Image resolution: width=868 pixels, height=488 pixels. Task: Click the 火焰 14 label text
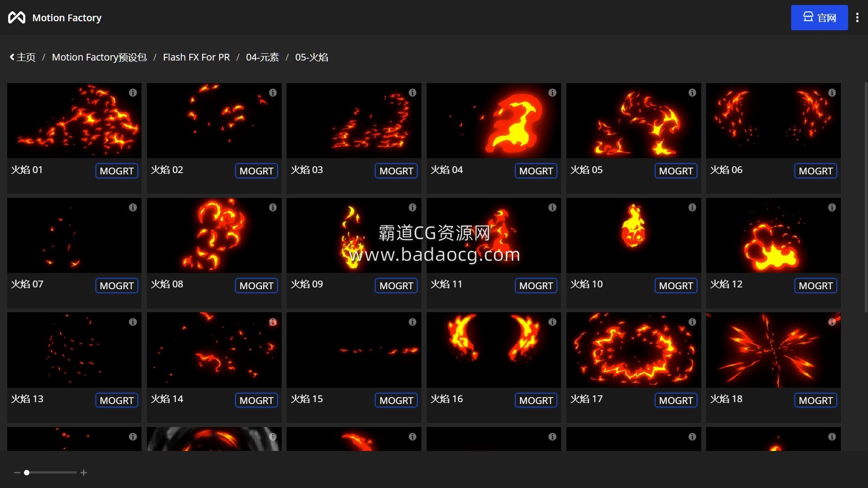tap(167, 399)
